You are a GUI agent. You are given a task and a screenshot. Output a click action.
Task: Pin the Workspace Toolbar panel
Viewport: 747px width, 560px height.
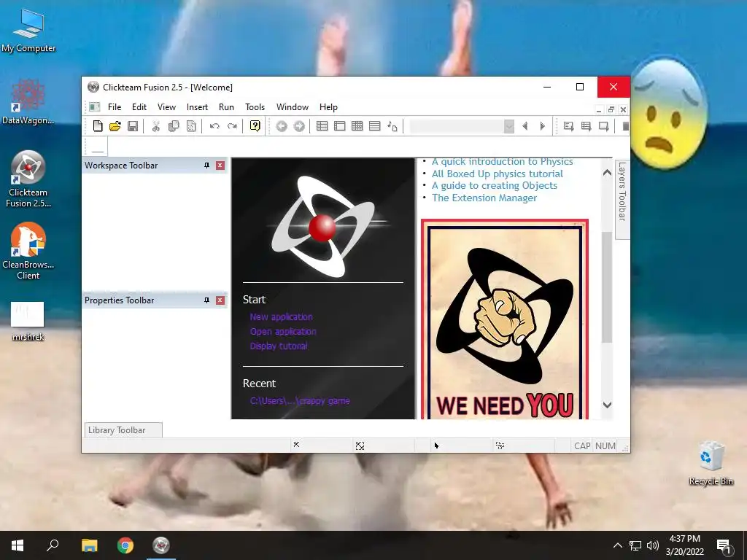pyautogui.click(x=206, y=166)
